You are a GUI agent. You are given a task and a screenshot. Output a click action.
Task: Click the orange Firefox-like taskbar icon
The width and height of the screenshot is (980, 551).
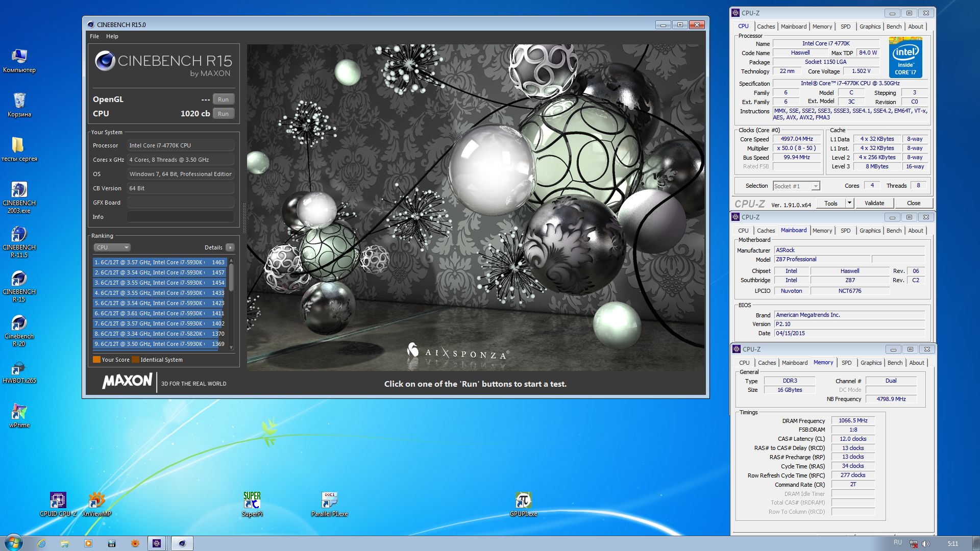click(x=135, y=543)
